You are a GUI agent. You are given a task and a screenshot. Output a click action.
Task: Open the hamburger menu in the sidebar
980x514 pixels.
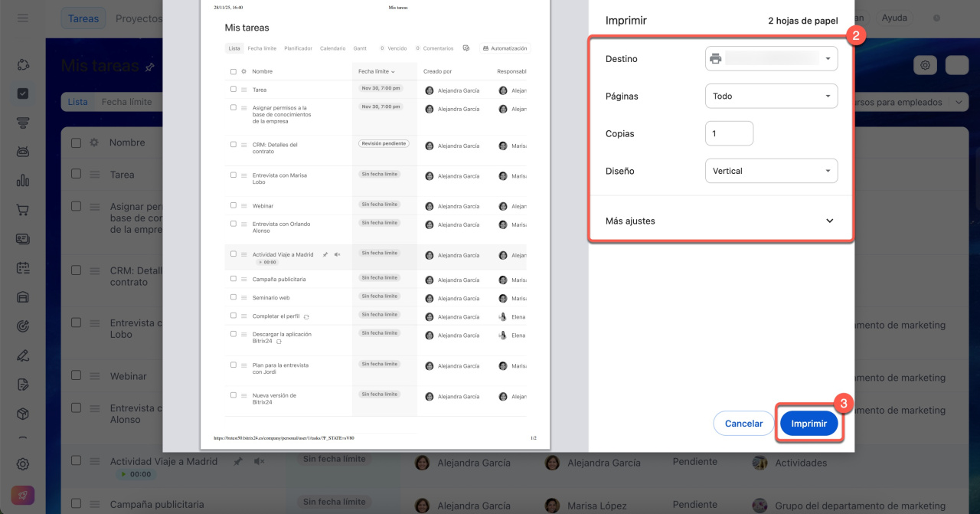(x=23, y=18)
